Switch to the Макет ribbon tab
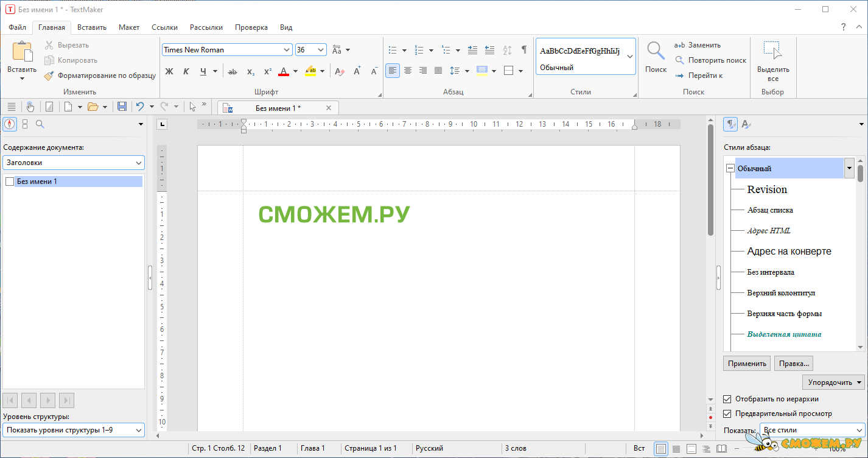868x458 pixels. (x=129, y=27)
